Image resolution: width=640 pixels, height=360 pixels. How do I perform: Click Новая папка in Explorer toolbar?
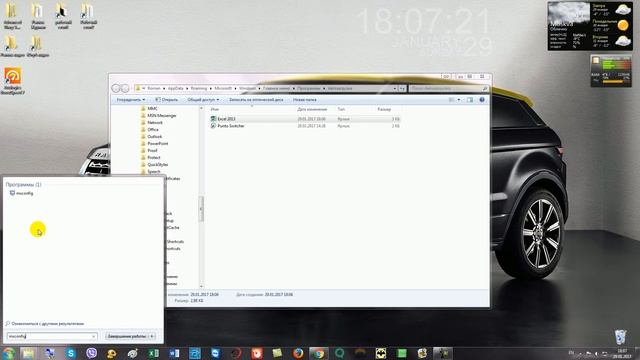[x=304, y=100]
